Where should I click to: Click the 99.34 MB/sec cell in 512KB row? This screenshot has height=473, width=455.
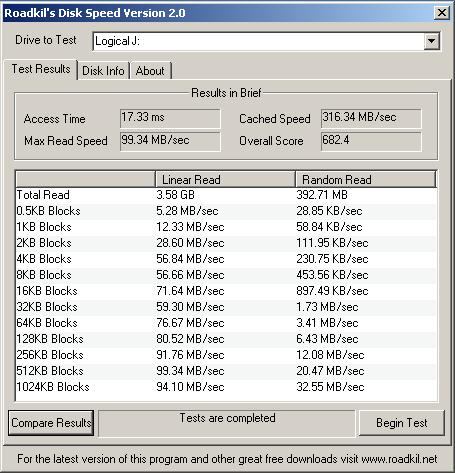point(190,371)
